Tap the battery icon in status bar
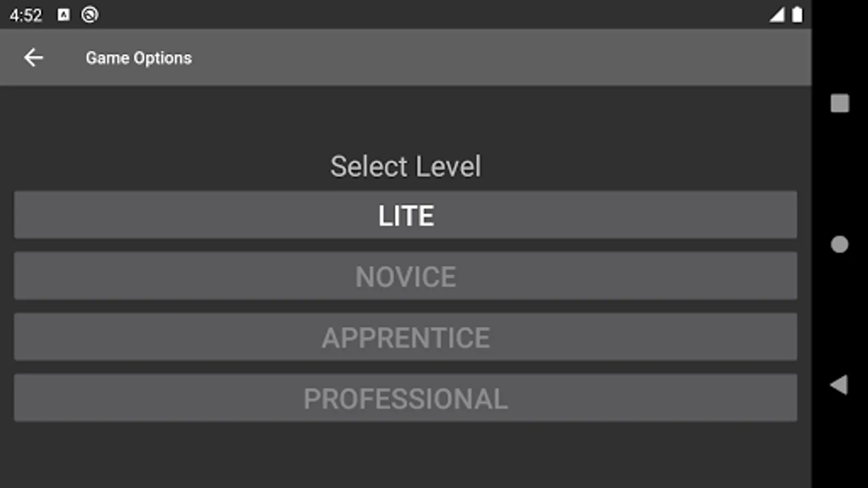Screen dimensions: 868x488 (x=797, y=15)
